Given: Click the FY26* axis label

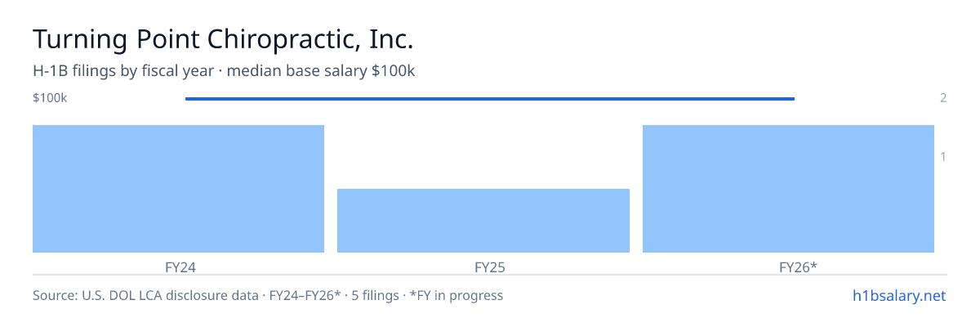Looking at the screenshot, I should pyautogui.click(x=798, y=267).
